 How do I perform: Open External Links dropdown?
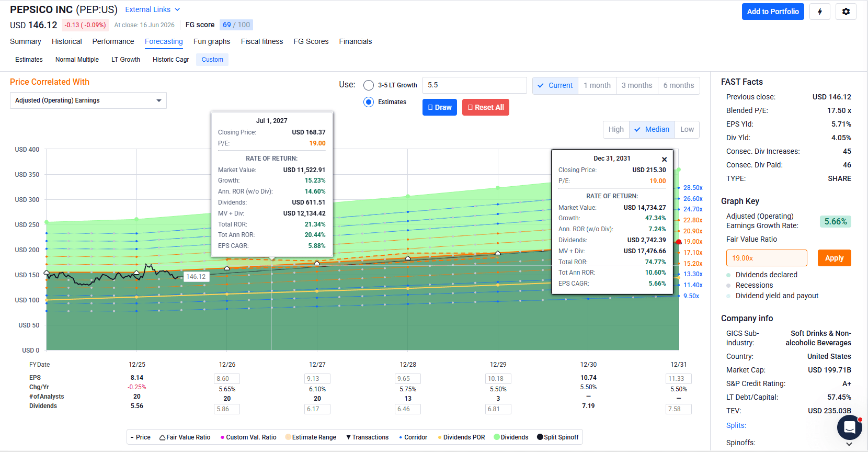click(153, 9)
